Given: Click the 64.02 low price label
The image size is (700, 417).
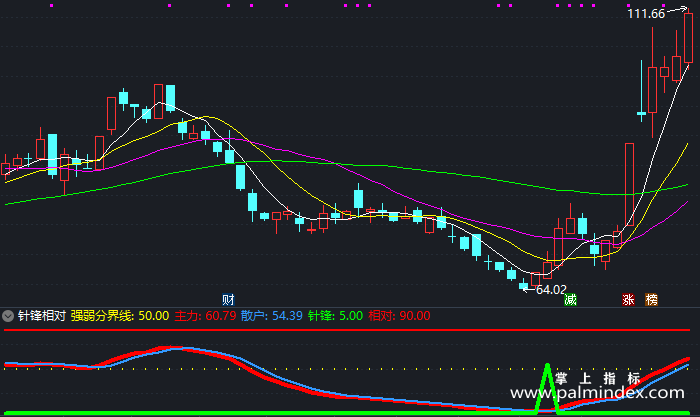Looking at the screenshot, I should pos(551,290).
